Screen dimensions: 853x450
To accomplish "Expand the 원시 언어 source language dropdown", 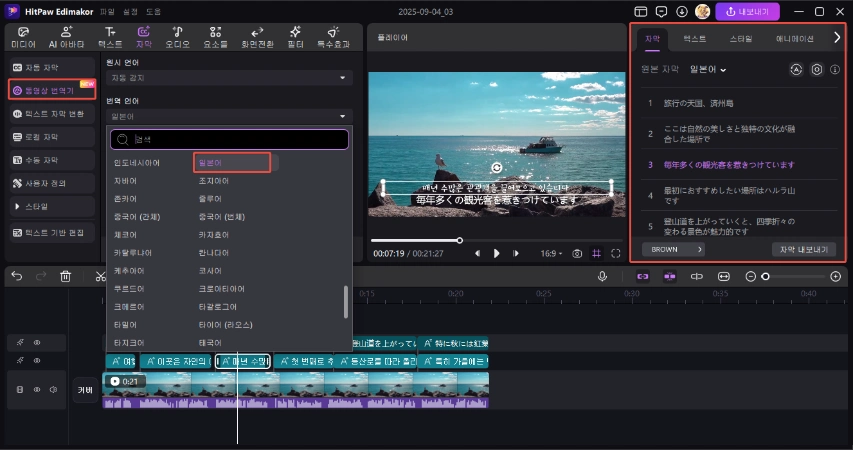I will (x=230, y=77).
